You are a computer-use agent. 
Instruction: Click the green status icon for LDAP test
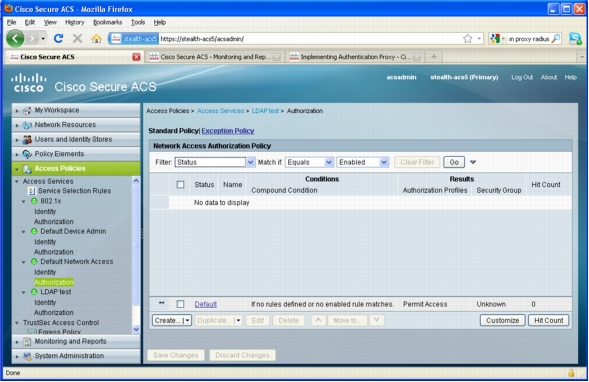(34, 292)
